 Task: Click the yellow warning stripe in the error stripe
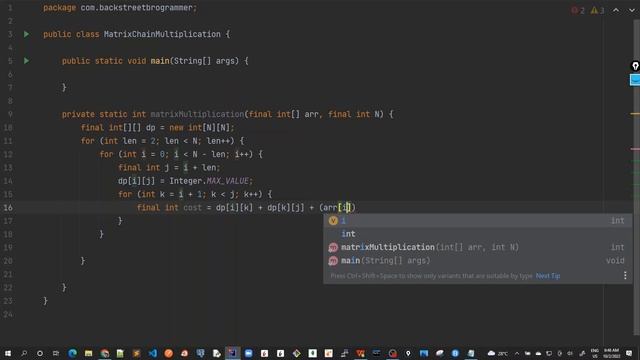click(x=635, y=113)
